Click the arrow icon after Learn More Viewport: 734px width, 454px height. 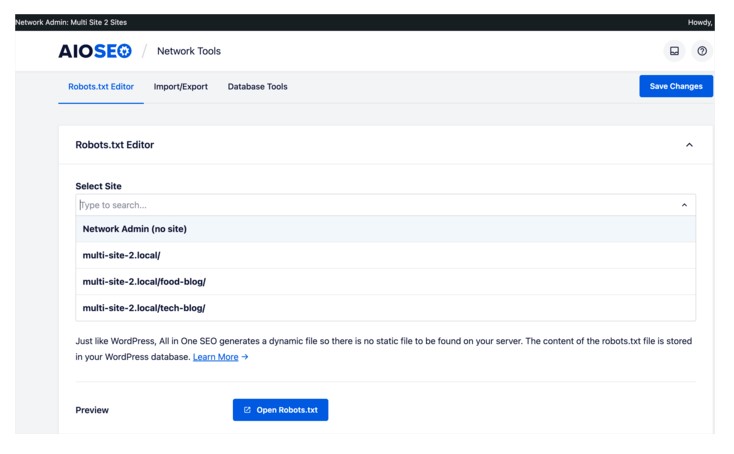(x=245, y=357)
